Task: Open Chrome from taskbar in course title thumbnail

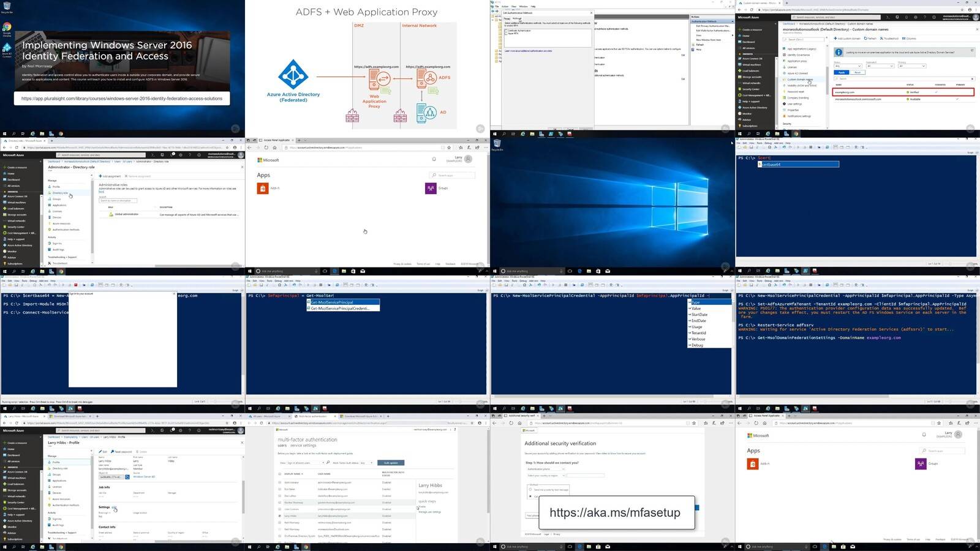Action: 61,133
